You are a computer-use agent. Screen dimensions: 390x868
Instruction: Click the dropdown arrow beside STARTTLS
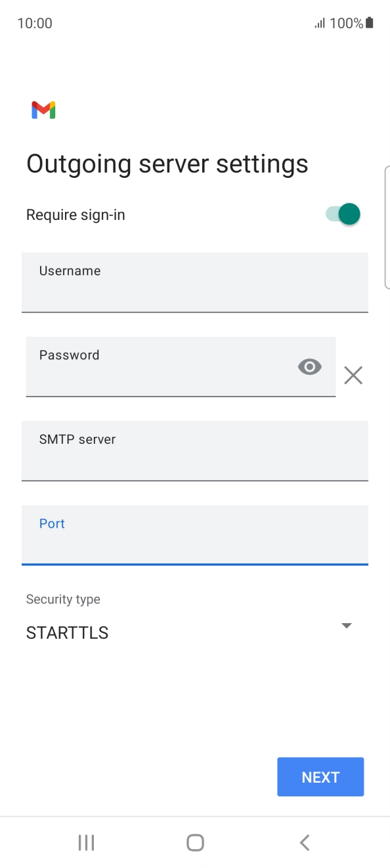pos(346,625)
